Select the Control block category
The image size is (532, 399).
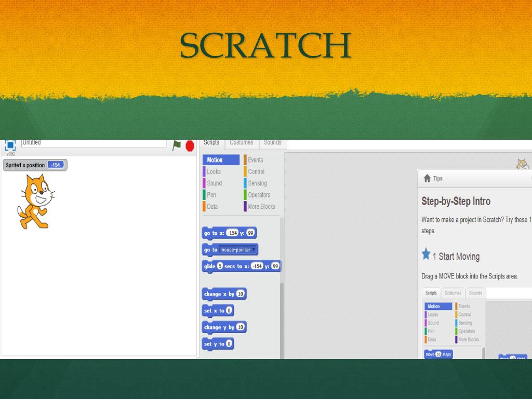point(256,171)
